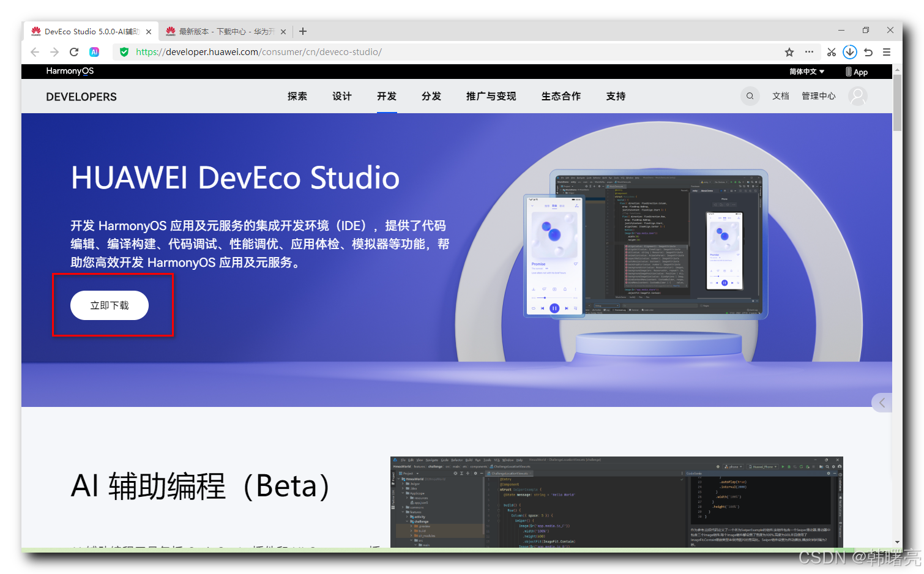Click the scrollbar down arrow
Screen dimensions: 924x574
(898, 542)
